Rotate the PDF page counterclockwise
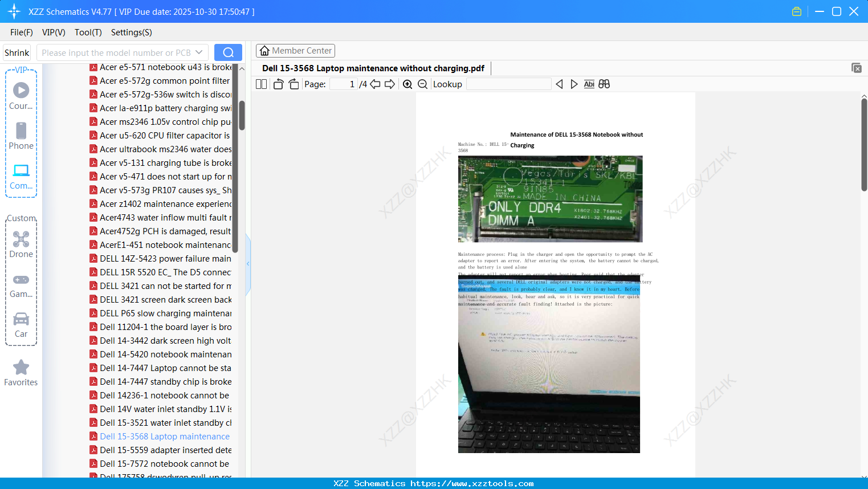Viewport: 868px width, 489px height. [278, 84]
